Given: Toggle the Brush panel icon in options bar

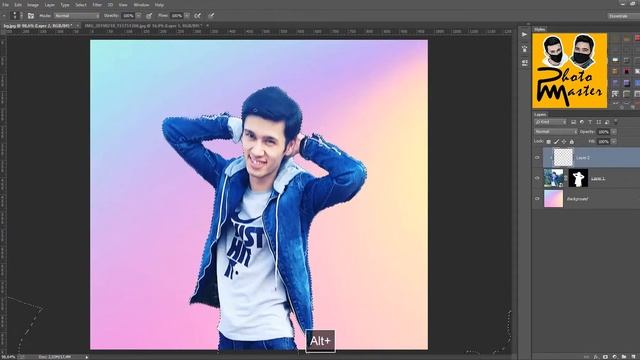Looking at the screenshot, I should (x=31, y=16).
